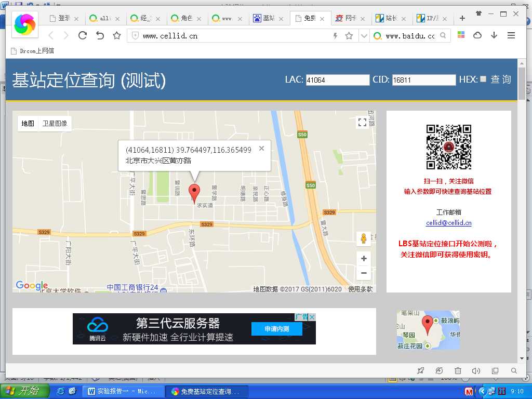This screenshot has height=399, width=532.
Task: Toggle map fullscreen view
Action: click(x=362, y=123)
